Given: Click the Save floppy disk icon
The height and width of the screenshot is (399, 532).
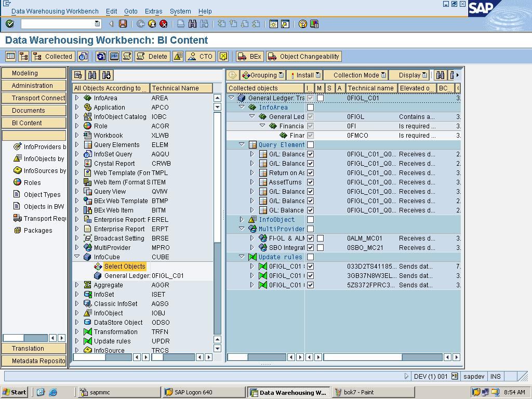Looking at the screenshot, I should coord(123,24).
